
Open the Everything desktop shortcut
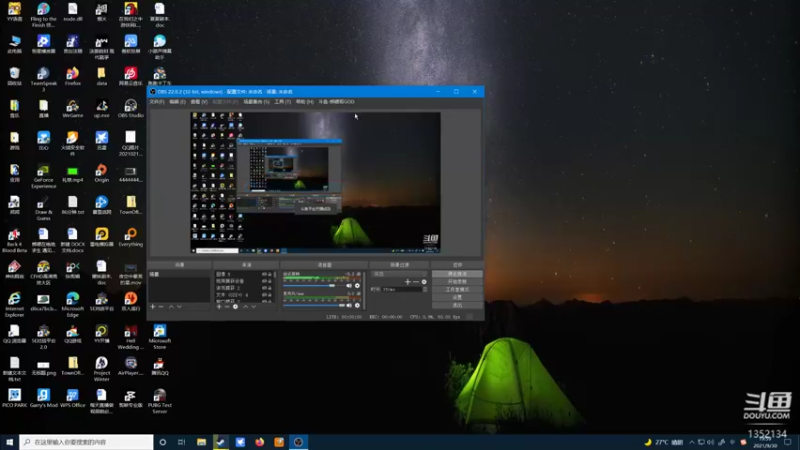click(131, 238)
